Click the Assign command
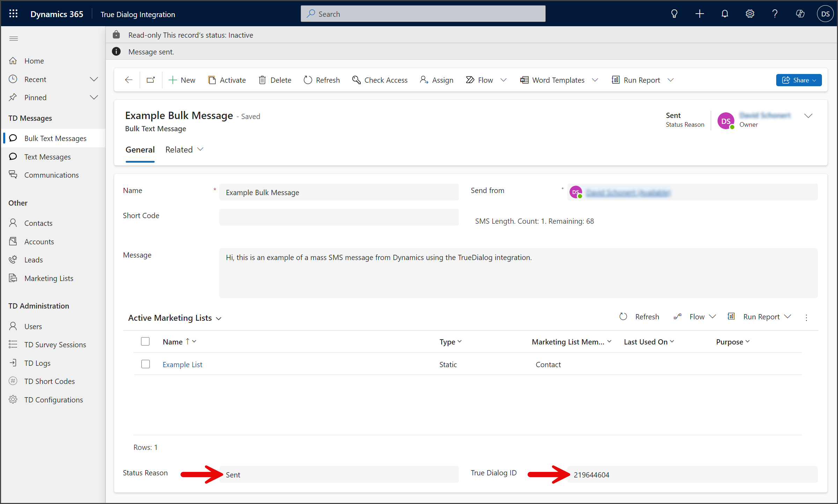The image size is (838, 504). point(436,80)
